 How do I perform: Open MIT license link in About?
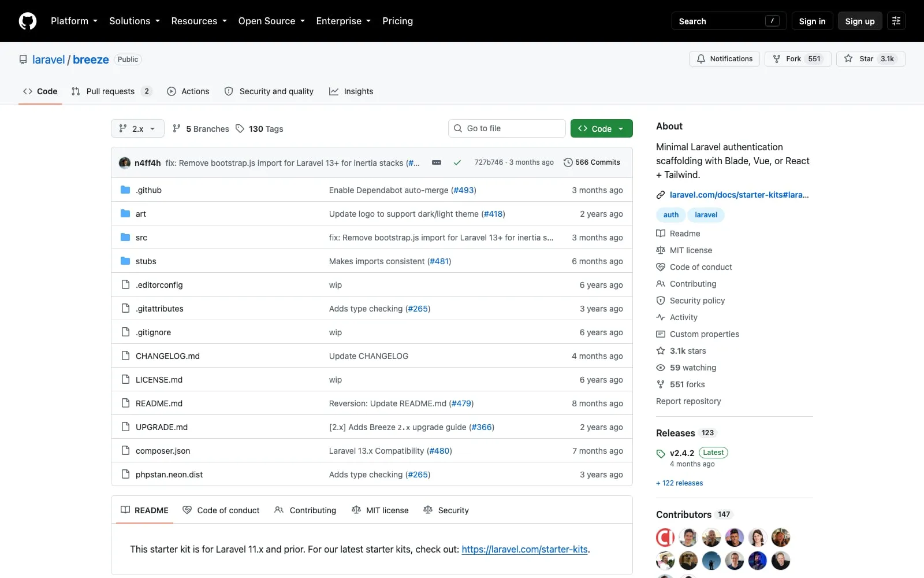tap(684, 250)
